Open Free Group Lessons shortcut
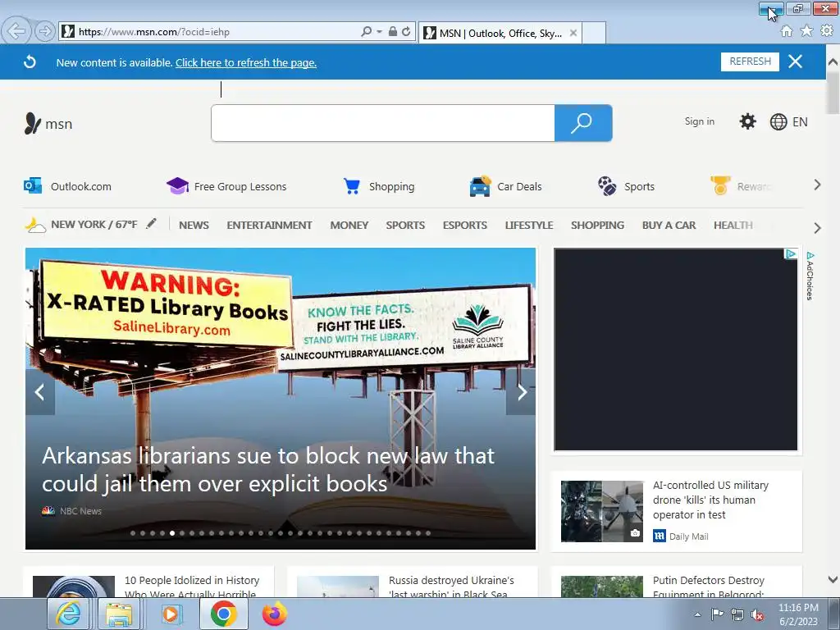The height and width of the screenshot is (630, 840). 226,186
